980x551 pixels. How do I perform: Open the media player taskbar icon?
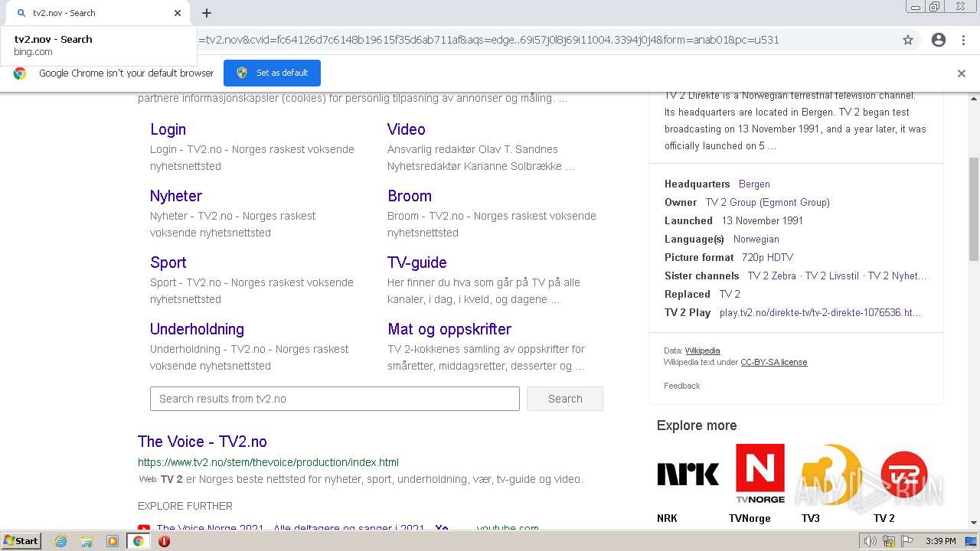coord(113,541)
